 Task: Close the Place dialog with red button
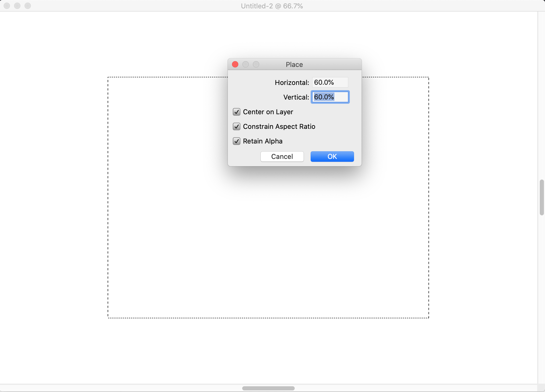point(235,64)
